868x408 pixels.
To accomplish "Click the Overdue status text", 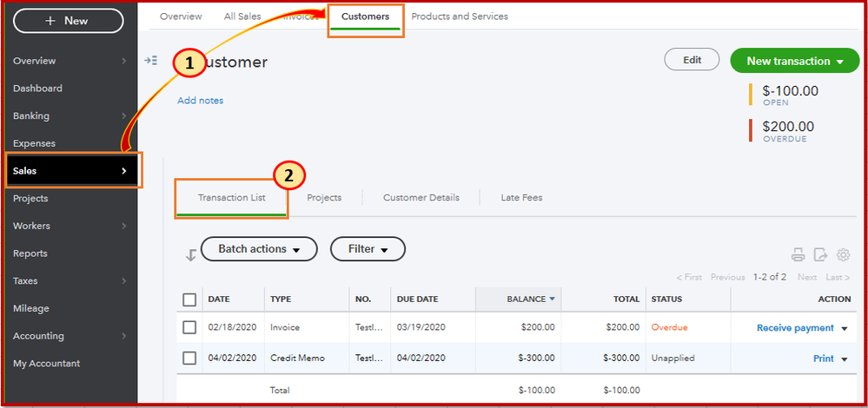I will pos(669,327).
